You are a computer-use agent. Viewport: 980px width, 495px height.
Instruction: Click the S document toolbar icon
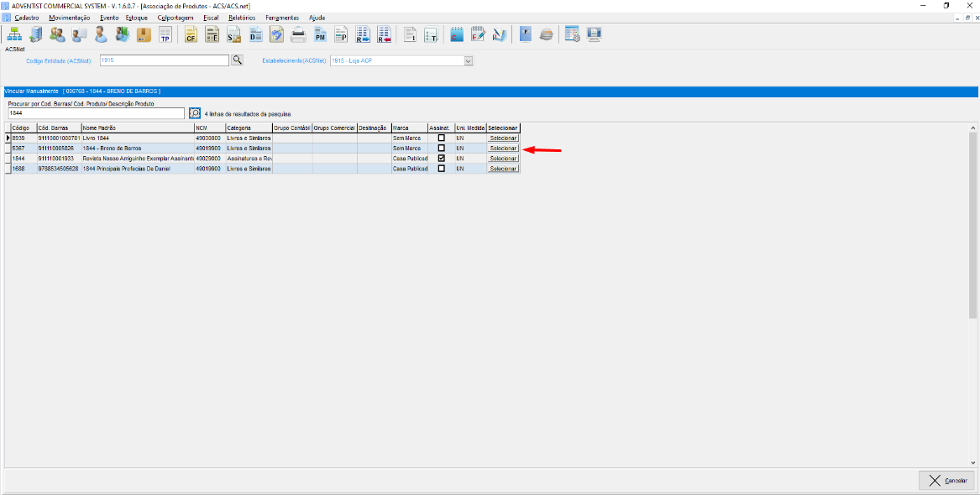pyautogui.click(x=233, y=34)
